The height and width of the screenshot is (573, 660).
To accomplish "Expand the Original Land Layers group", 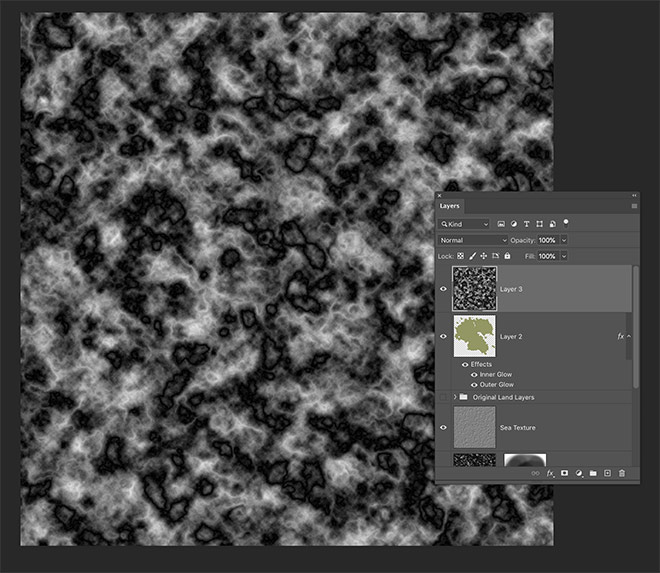I will pyautogui.click(x=456, y=397).
